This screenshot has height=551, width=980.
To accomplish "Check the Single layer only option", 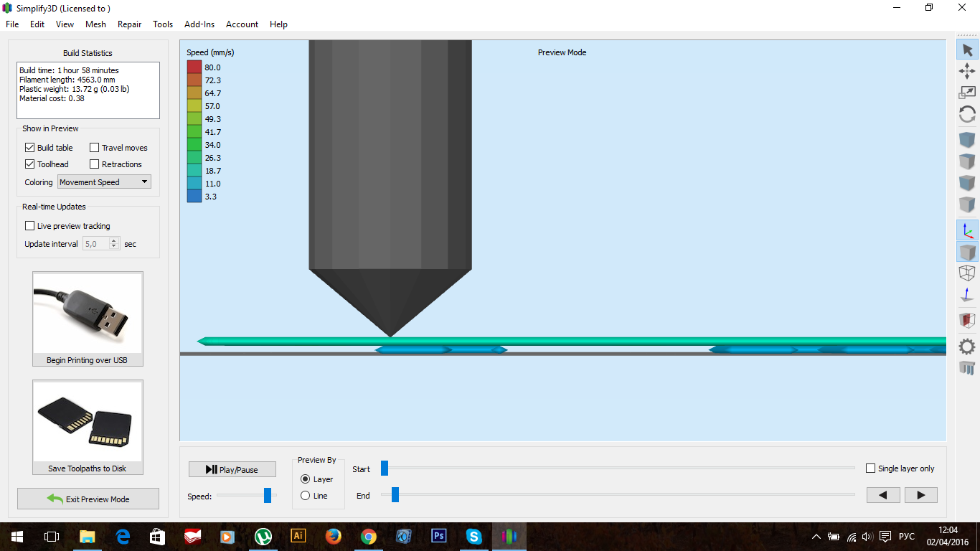I will (x=871, y=468).
